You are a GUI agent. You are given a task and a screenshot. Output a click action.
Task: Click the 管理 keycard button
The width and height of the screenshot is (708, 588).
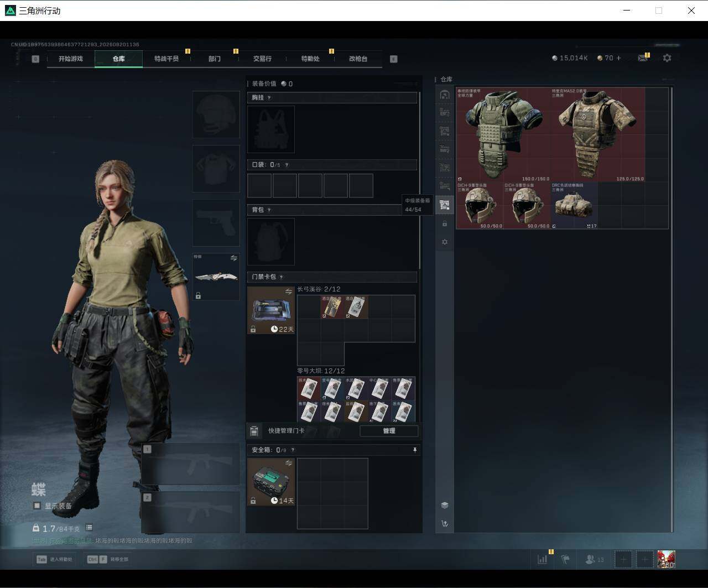click(x=389, y=431)
